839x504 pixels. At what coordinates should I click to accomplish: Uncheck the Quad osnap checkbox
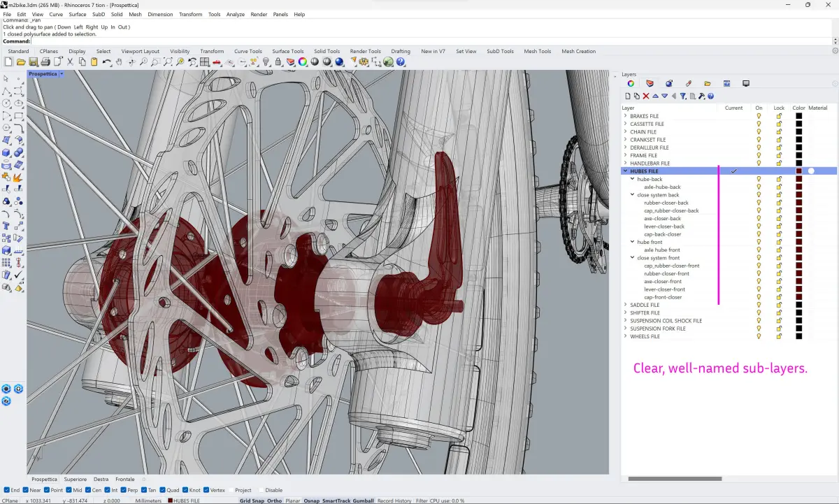coord(162,490)
